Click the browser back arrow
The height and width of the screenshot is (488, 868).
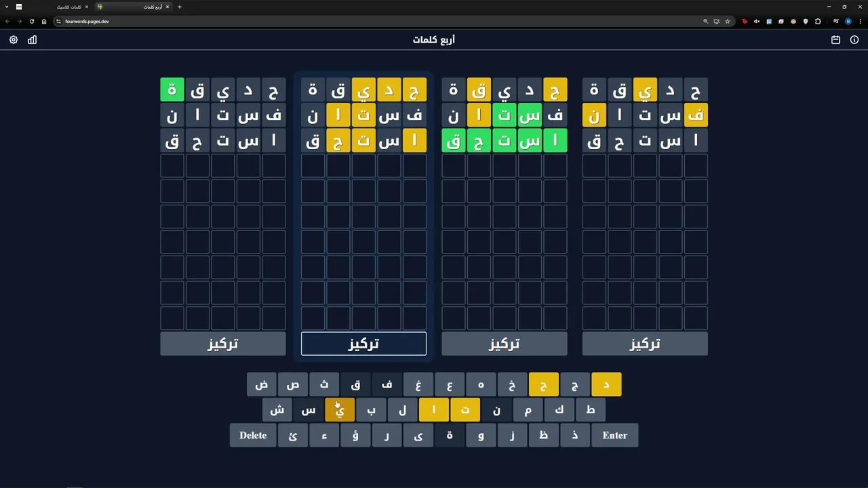(7, 21)
